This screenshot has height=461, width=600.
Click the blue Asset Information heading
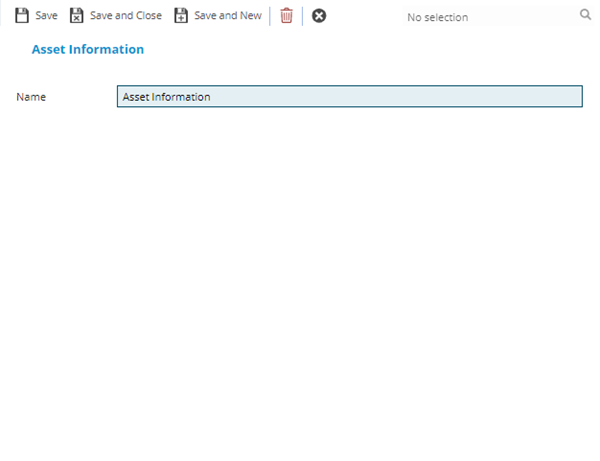pos(88,49)
